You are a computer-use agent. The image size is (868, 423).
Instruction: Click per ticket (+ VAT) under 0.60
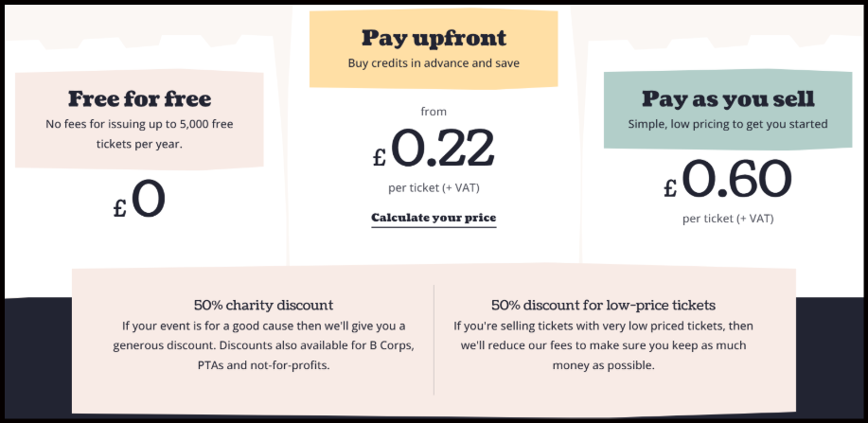728,219
